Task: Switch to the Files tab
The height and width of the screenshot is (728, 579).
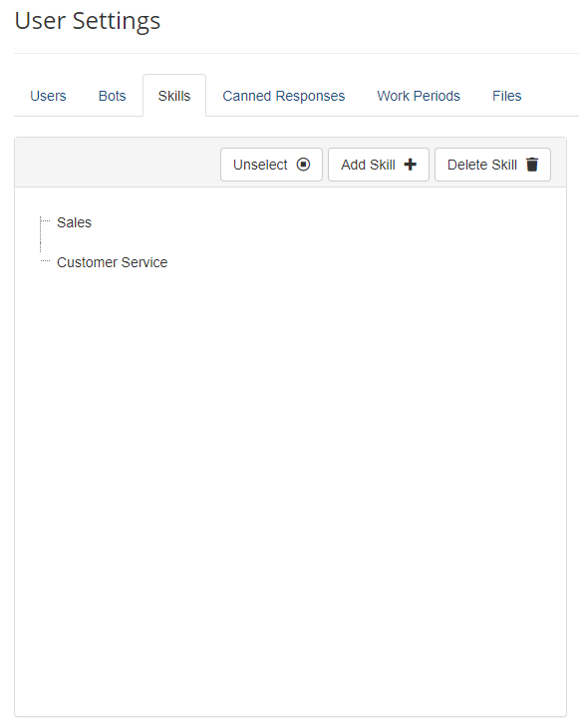Action: pyautogui.click(x=506, y=96)
